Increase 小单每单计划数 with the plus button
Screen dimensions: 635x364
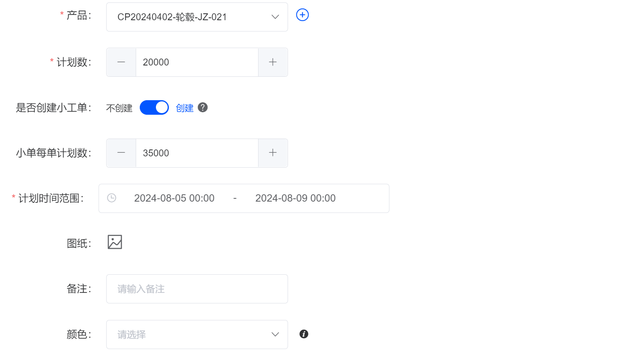coord(273,153)
